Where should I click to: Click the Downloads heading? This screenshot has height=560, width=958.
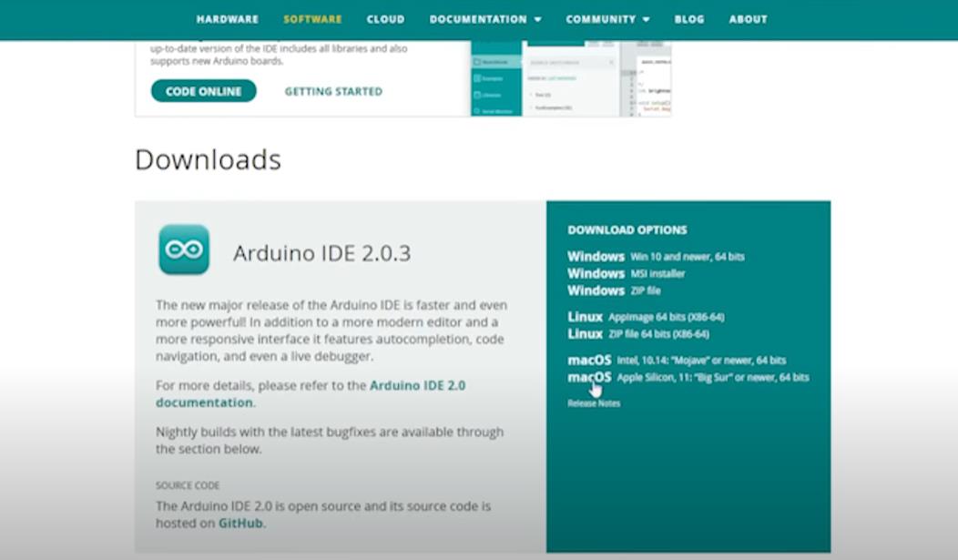pyautogui.click(x=208, y=160)
